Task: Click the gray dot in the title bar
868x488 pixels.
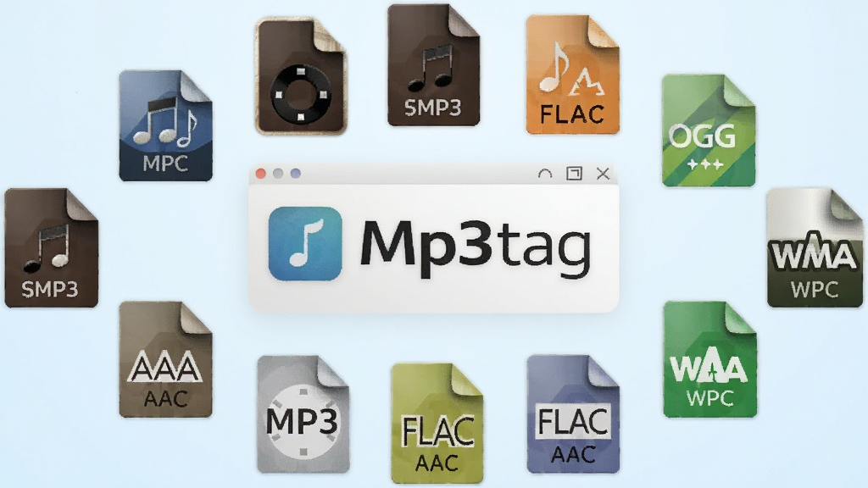Action: coord(278,174)
